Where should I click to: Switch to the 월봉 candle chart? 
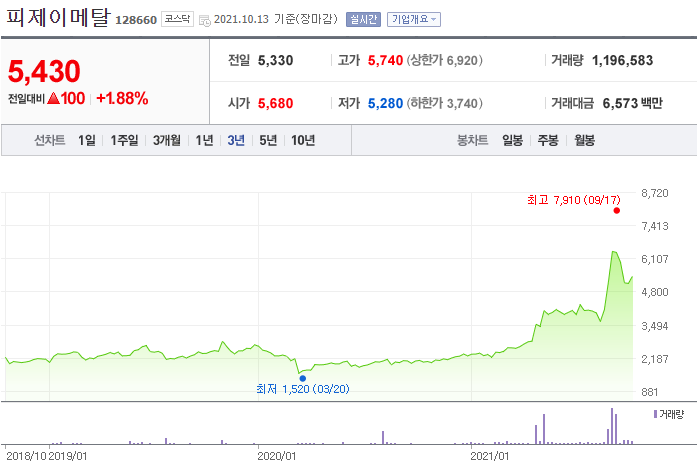585,140
